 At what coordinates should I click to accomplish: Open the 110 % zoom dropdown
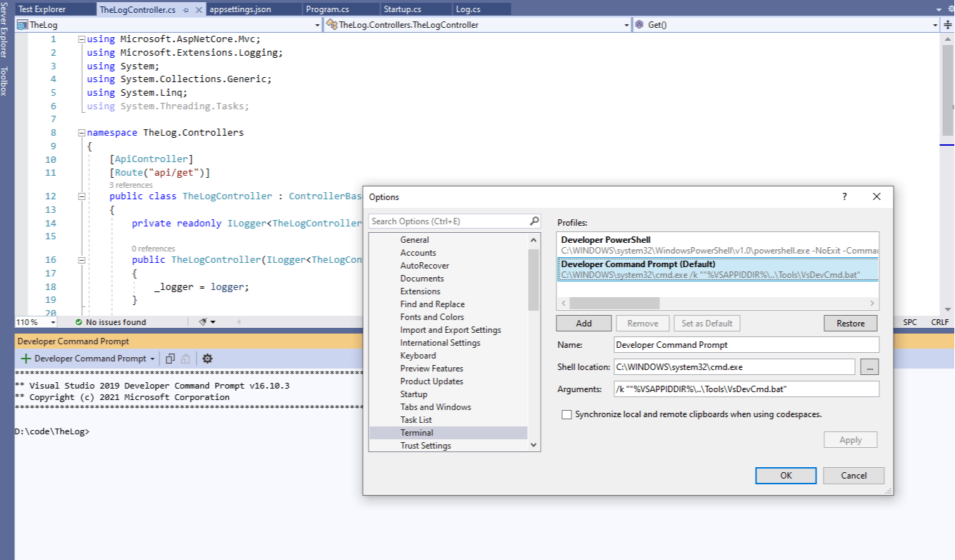(x=53, y=322)
